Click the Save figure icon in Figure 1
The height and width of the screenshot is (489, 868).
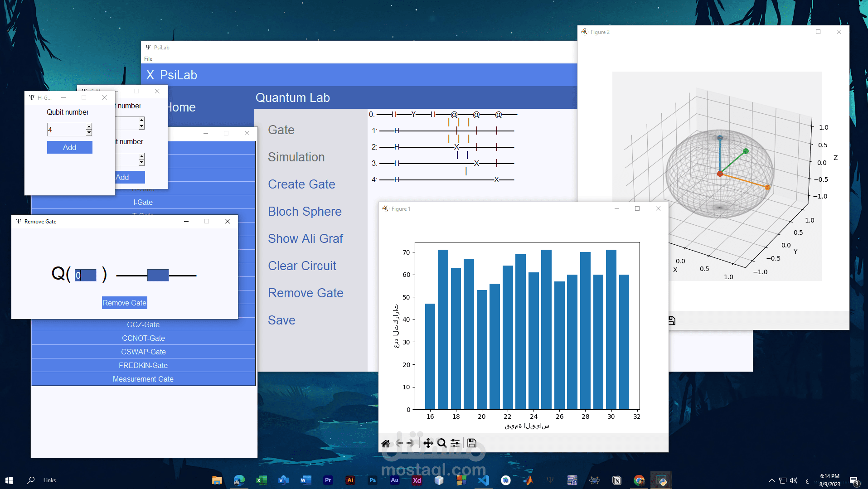pos(472,443)
